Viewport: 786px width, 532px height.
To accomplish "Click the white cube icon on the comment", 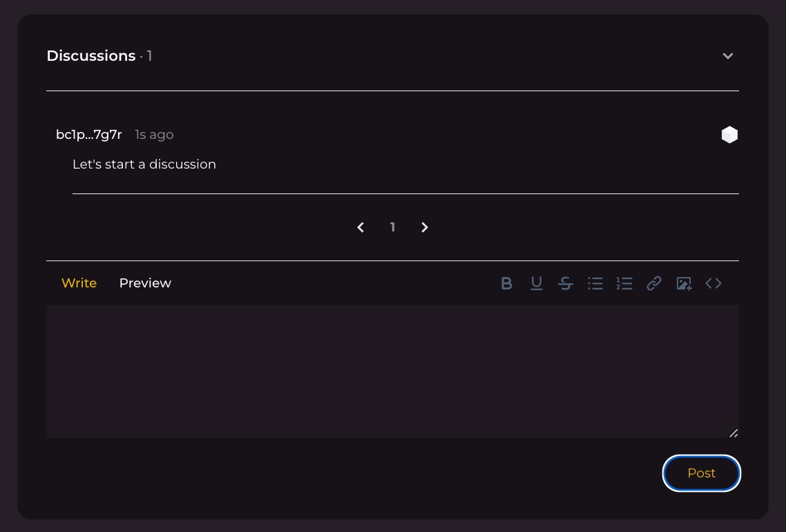I will [x=729, y=135].
